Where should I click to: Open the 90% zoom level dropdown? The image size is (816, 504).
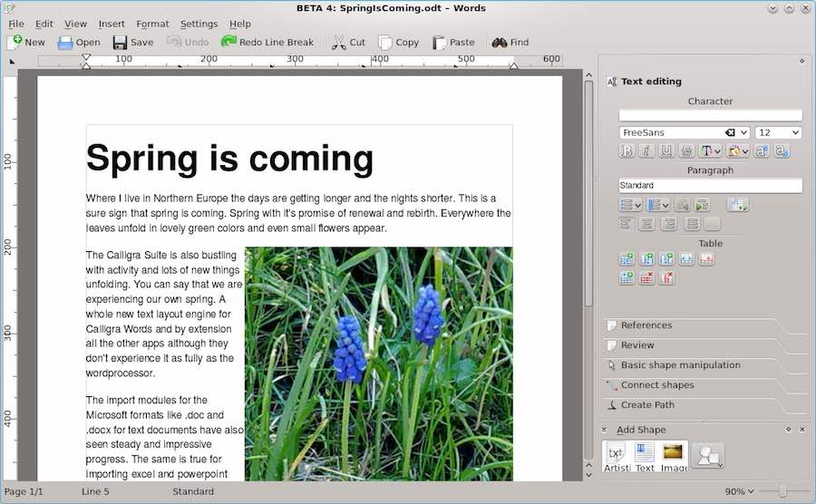pyautogui.click(x=739, y=491)
